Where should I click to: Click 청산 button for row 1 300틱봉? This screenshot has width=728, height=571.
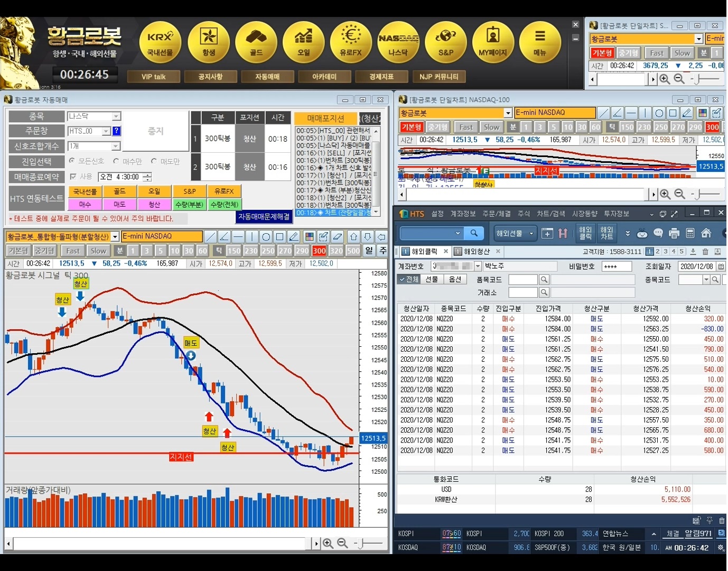click(x=249, y=139)
